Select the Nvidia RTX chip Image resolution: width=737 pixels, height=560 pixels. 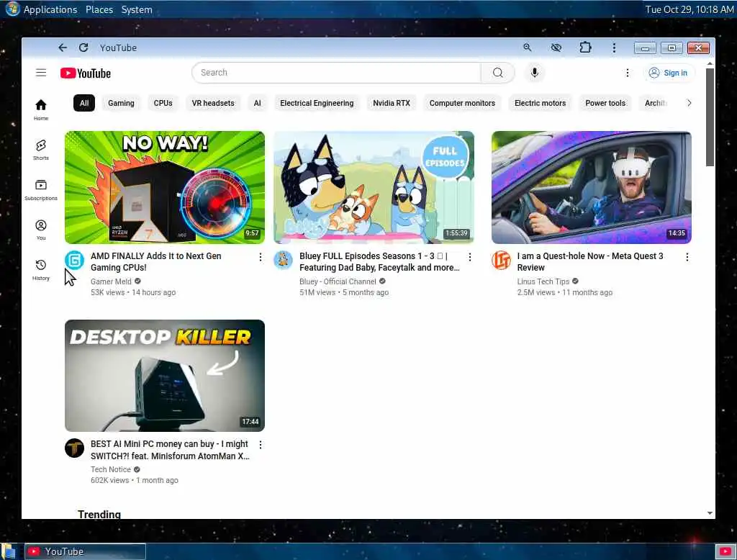[x=392, y=103]
